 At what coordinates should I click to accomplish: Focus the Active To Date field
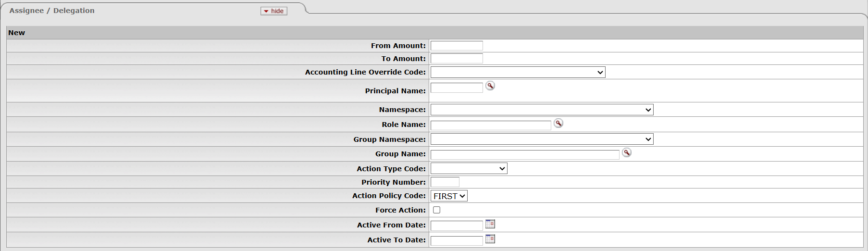coord(457,240)
